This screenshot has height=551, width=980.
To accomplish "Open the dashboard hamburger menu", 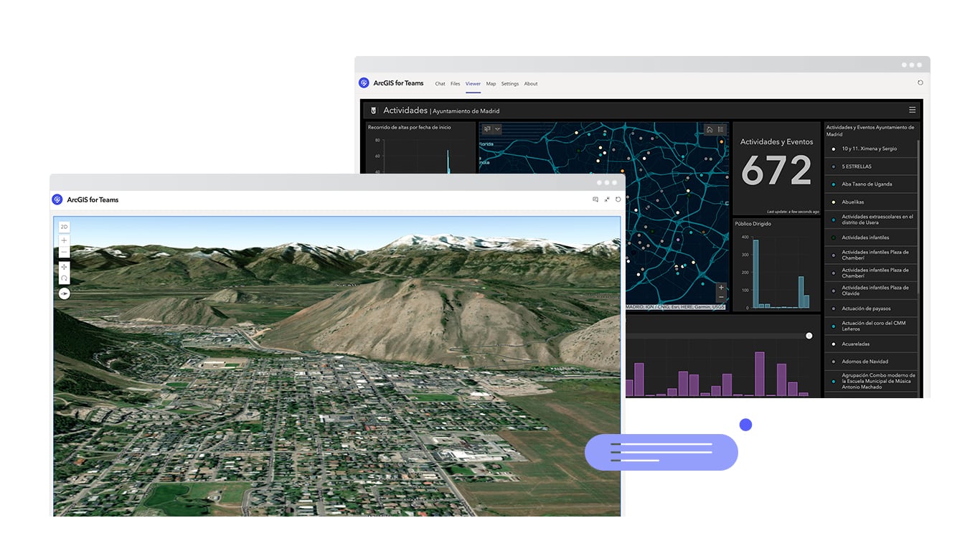I will 912,110.
